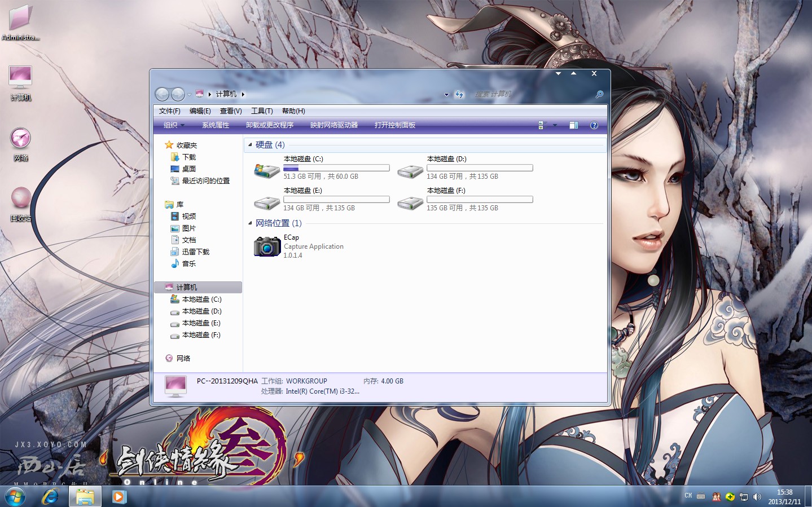812x507 pixels.
Task: Click CH language indicator in tray
Action: (688, 496)
